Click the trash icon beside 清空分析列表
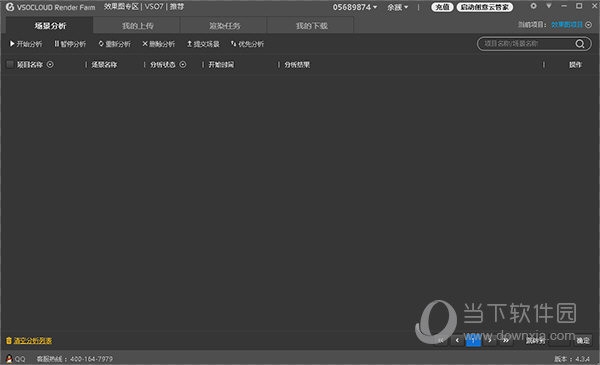Screen dimensions: 600x365 (x=9, y=341)
